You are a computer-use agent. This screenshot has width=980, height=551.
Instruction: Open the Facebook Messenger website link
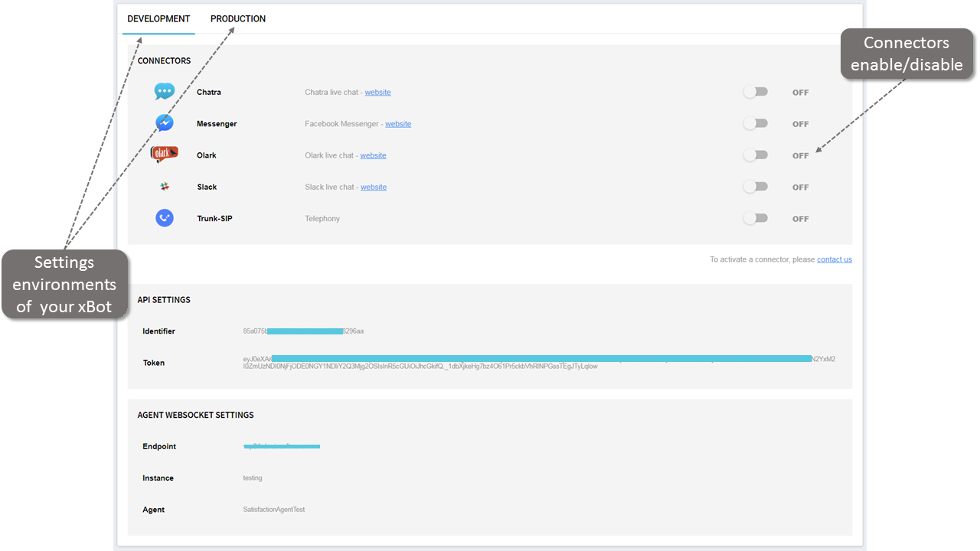(398, 124)
